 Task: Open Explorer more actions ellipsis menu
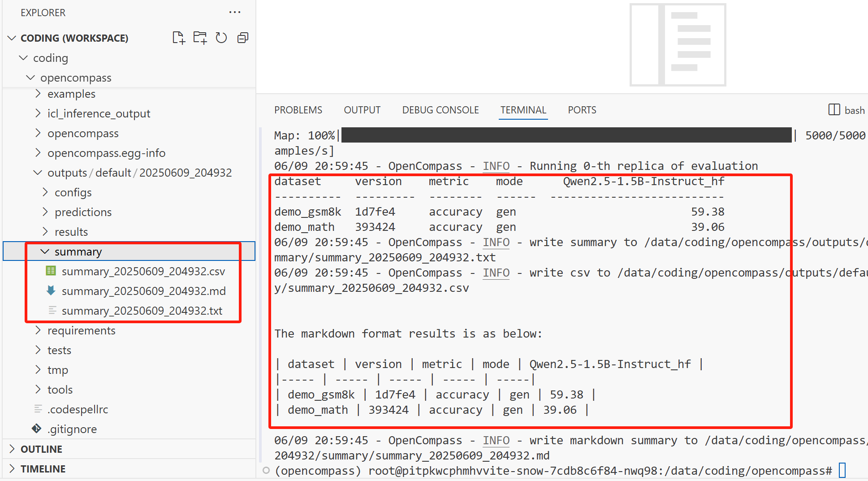pos(235,13)
